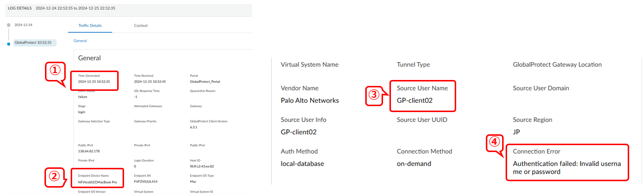Click the Source User Domain label
The height and width of the screenshot is (196, 644).
tap(541, 88)
